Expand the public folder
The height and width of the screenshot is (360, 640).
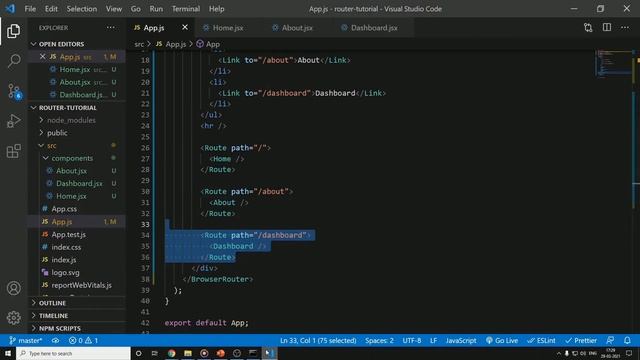click(57, 133)
